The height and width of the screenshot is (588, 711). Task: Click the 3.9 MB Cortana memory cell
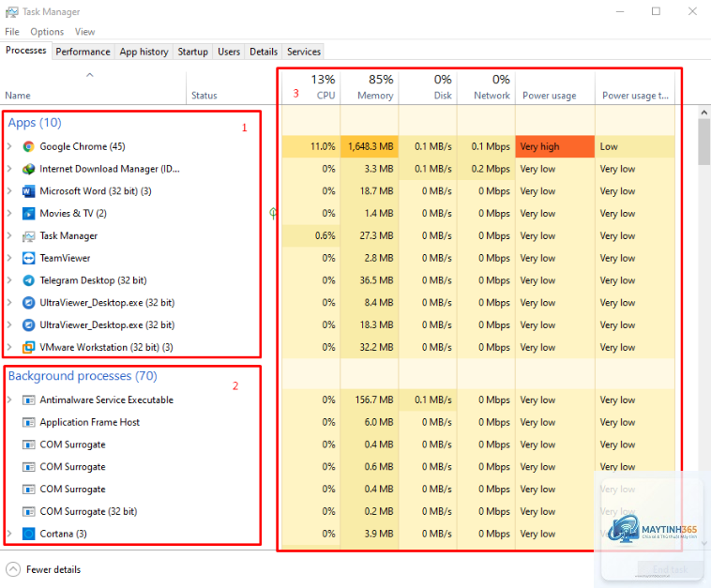pyautogui.click(x=370, y=534)
